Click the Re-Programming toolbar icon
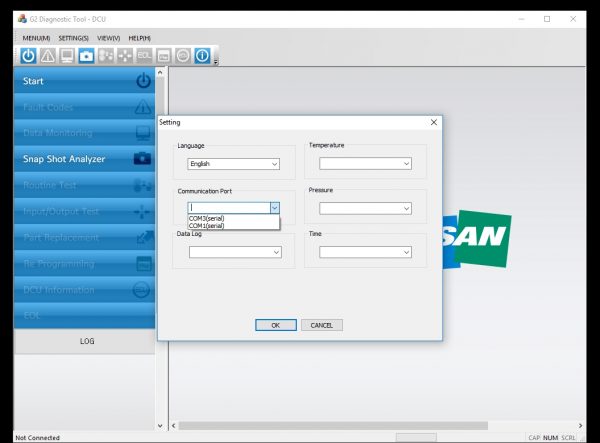The width and height of the screenshot is (600, 443). coord(164,56)
